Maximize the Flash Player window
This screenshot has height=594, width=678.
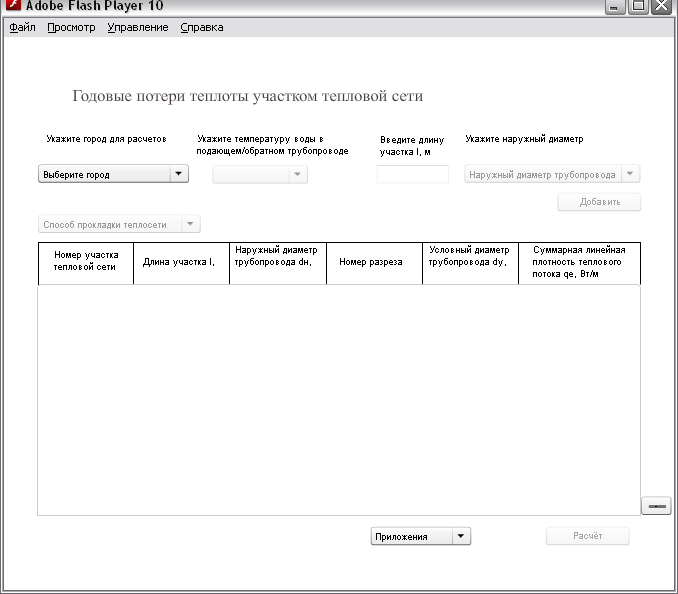point(638,6)
